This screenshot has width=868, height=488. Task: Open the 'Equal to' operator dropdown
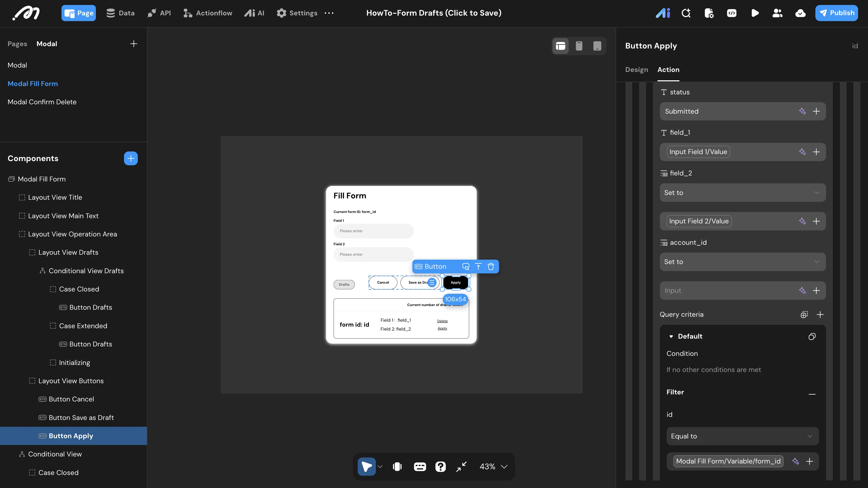point(742,436)
